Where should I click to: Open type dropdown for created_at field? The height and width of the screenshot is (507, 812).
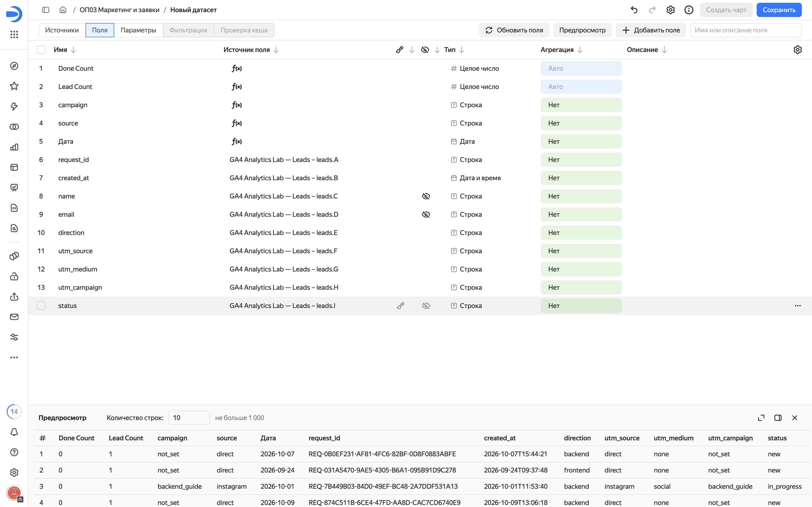[476, 178]
